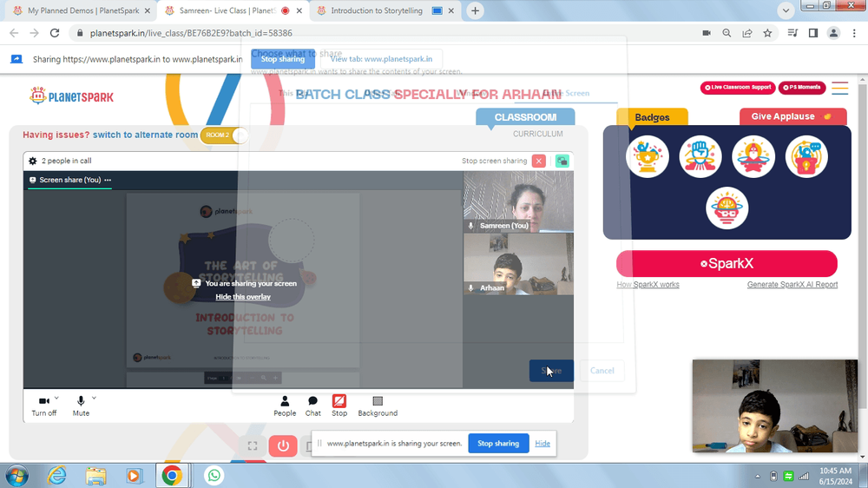The image size is (868, 488).
Task: Toggle the Room 2 switch
Action: coord(224,135)
